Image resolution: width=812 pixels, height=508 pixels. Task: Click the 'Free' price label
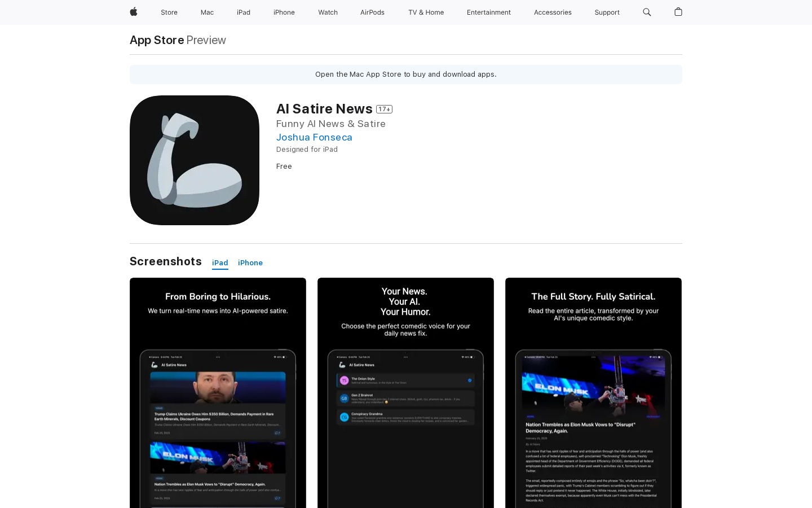284,167
